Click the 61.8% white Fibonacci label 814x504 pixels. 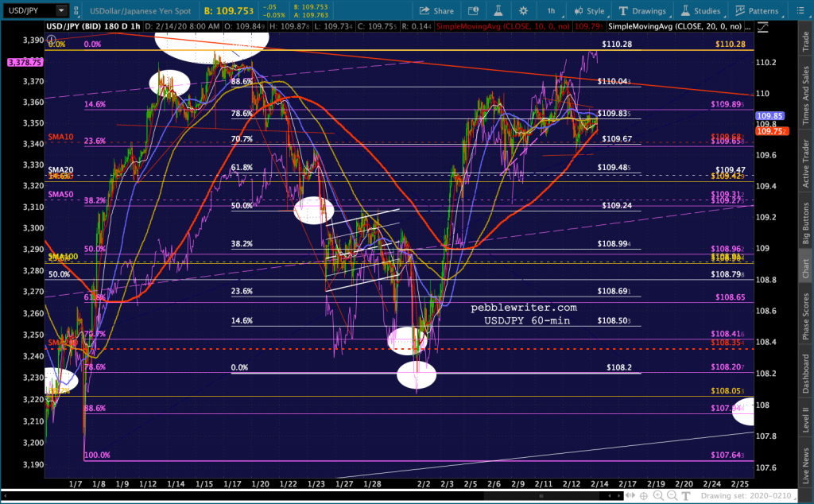coord(242,168)
